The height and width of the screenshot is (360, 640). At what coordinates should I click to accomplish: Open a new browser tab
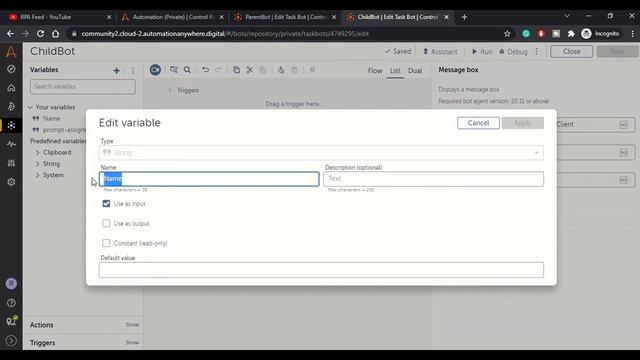click(x=464, y=17)
